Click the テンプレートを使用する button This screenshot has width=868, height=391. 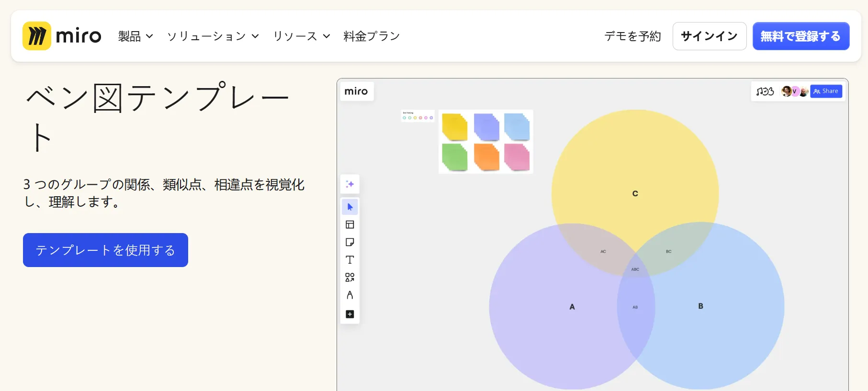[105, 250]
